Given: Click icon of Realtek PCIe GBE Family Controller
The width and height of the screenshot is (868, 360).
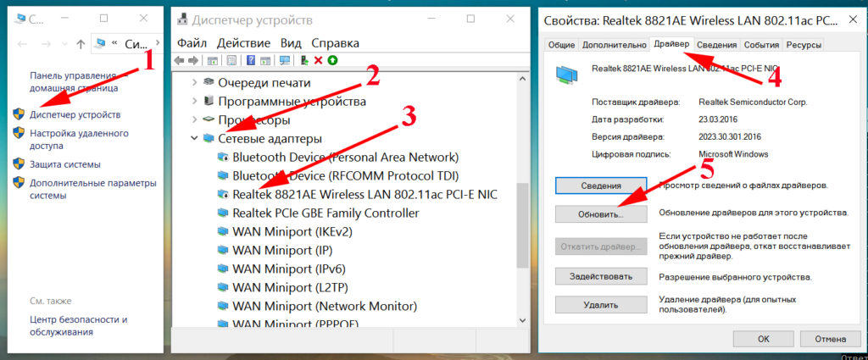Looking at the screenshot, I should coord(223,213).
